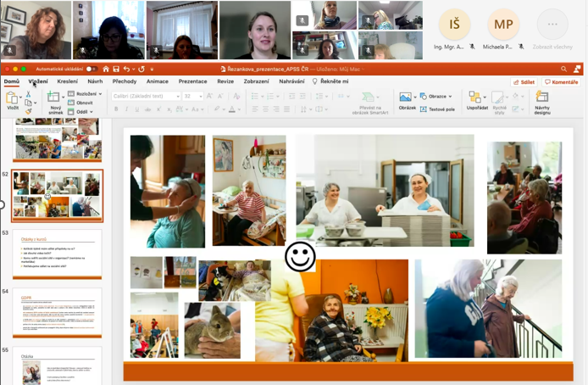Insert a Textové pole text box
Viewport: 588px width, 385px height.
(441, 109)
